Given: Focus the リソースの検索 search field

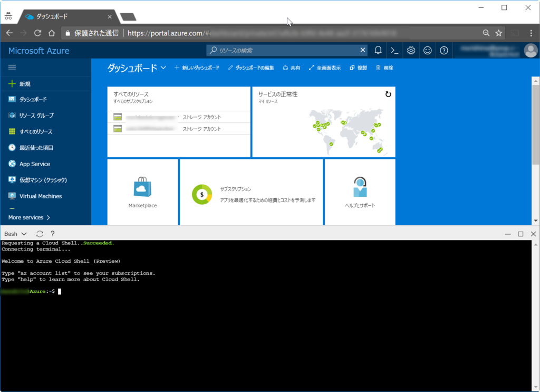Looking at the screenshot, I should point(286,50).
